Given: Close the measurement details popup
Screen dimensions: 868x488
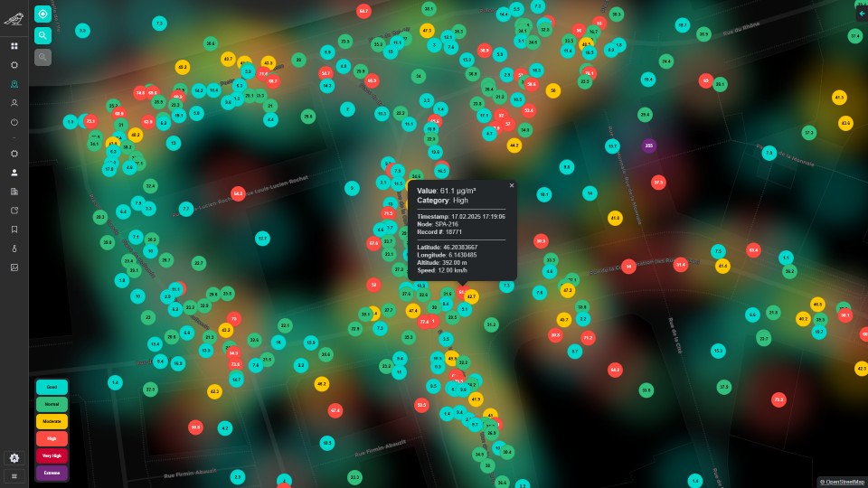Looking at the screenshot, I should (x=511, y=185).
